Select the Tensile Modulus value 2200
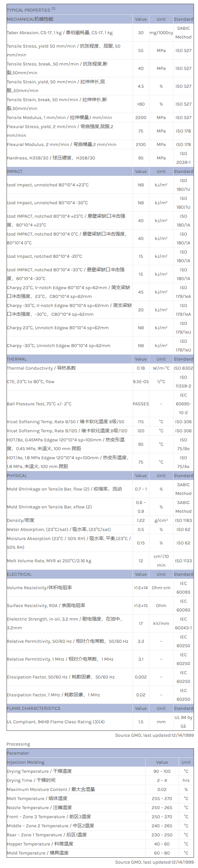Viewport: 198px width, 868px height. [141, 117]
